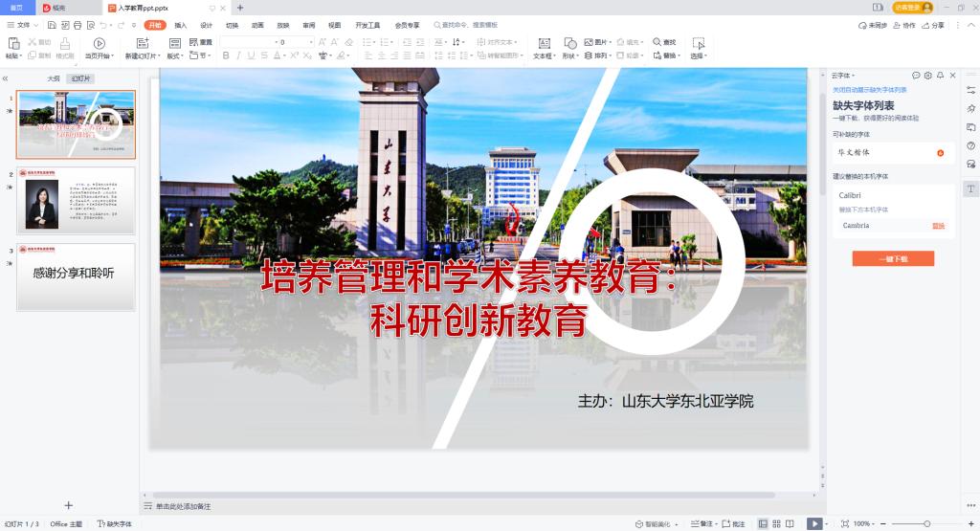Image resolution: width=980 pixels, height=531 pixels.
Task: Click the Select (选择) cursor icon
Action: (698, 43)
